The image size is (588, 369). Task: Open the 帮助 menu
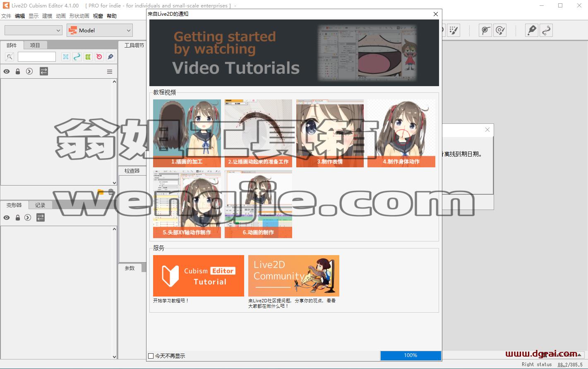tap(112, 16)
